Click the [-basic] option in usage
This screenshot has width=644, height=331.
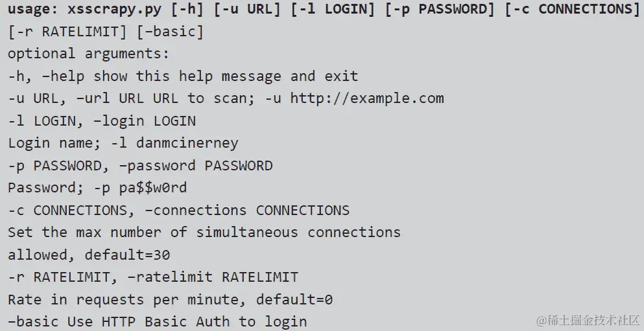coord(170,32)
